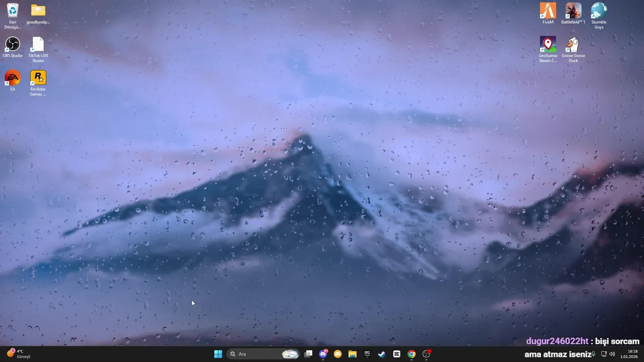
Task: Open the Battlefield 1 desktop shortcut
Action: click(x=573, y=14)
